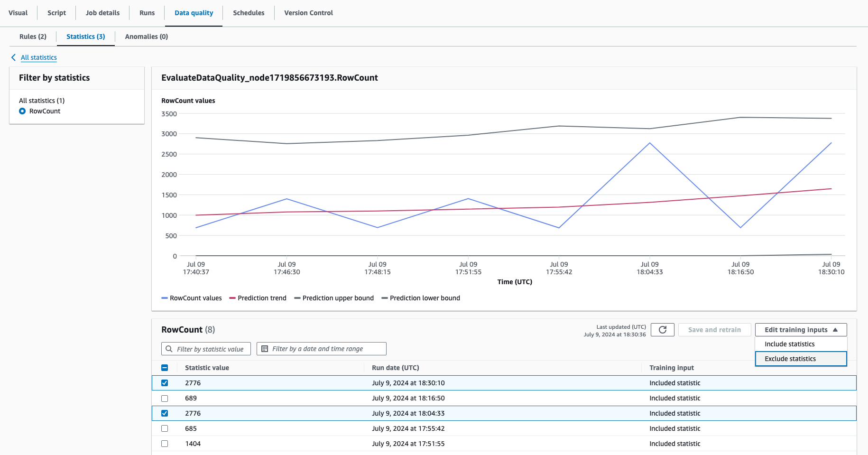This screenshot has height=455, width=868.
Task: Switch to the Anomalies (0) tab
Action: coord(146,37)
